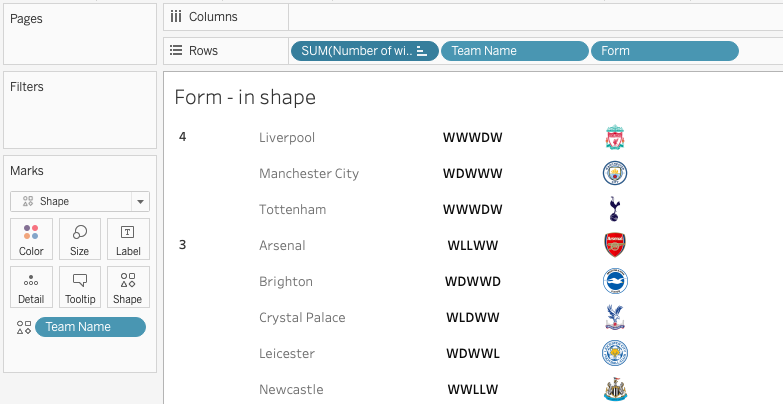Screen dimensions: 783x404
Task: Click the Brighton club badge
Action: pos(615,282)
